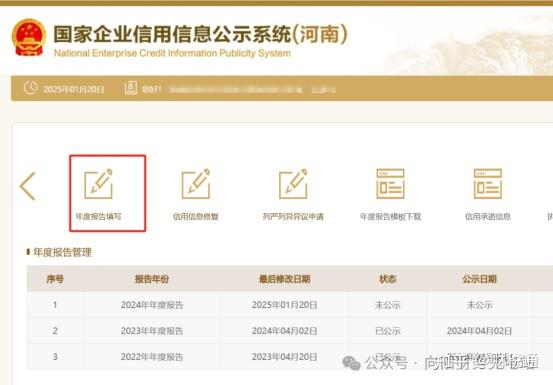The height and width of the screenshot is (385, 553).
Task: Go to previous items with left chevron
Action: click(28, 186)
